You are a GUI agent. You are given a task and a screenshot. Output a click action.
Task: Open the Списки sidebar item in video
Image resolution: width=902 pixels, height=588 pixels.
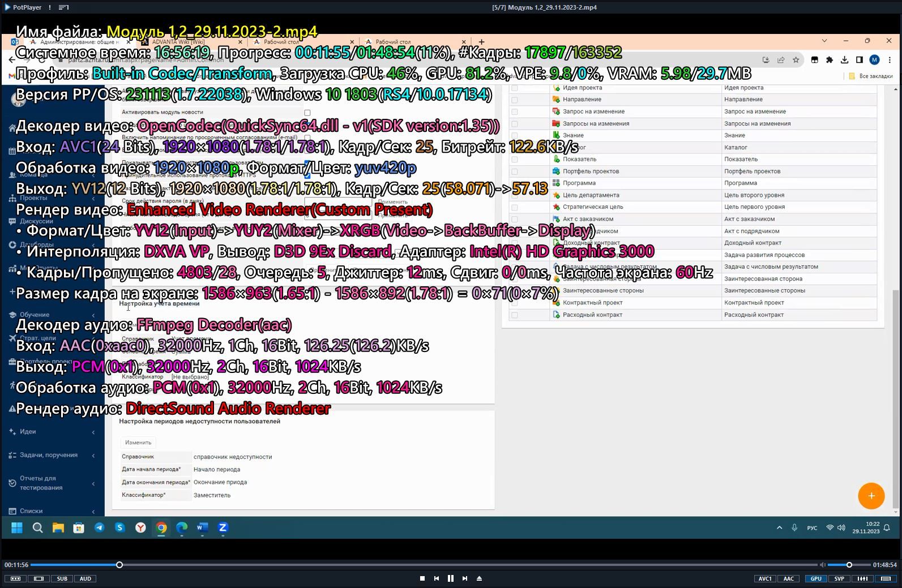tap(31, 511)
